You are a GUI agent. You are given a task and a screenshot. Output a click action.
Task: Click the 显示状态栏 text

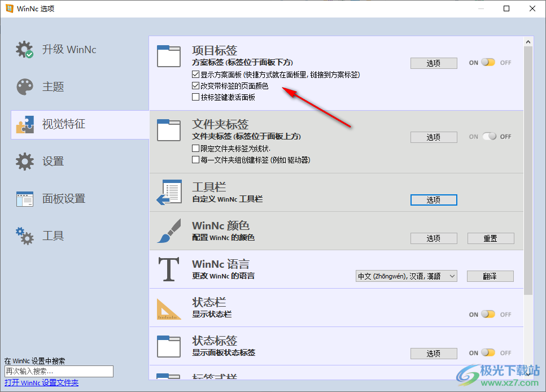point(212,314)
